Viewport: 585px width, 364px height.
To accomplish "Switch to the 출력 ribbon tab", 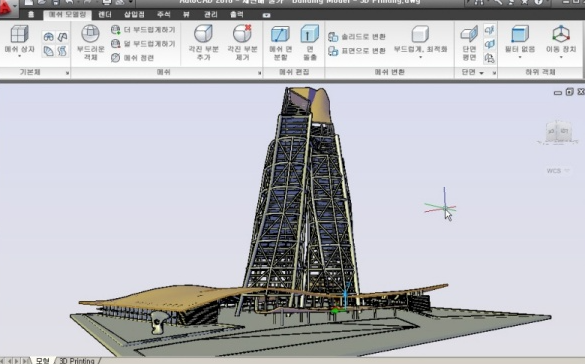I will [x=237, y=15].
